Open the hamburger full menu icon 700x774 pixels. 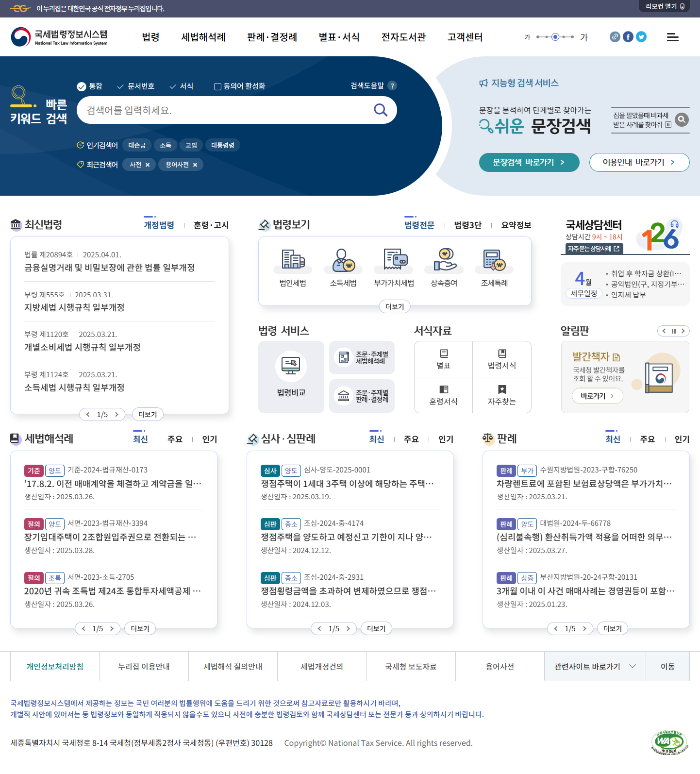click(x=672, y=37)
